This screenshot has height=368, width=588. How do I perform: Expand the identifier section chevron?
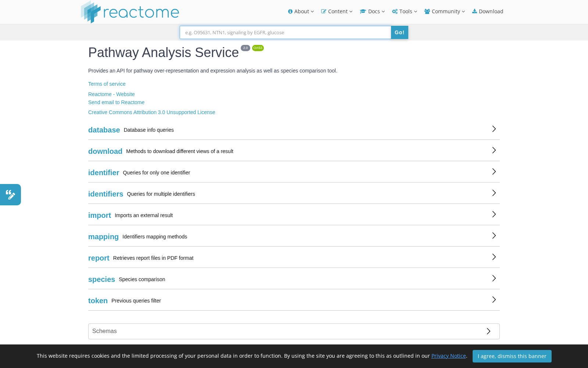(494, 171)
